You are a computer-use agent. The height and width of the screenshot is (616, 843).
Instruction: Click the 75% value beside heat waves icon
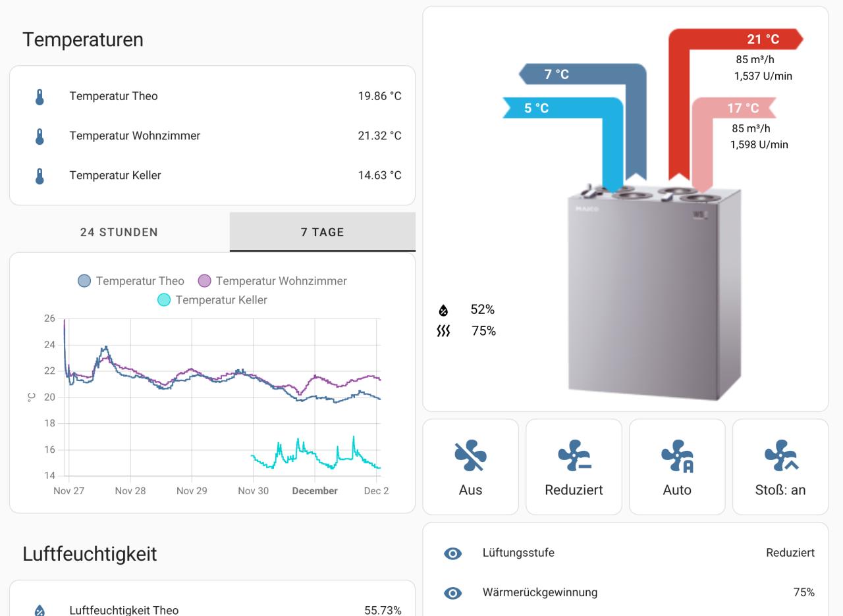pyautogui.click(x=483, y=331)
